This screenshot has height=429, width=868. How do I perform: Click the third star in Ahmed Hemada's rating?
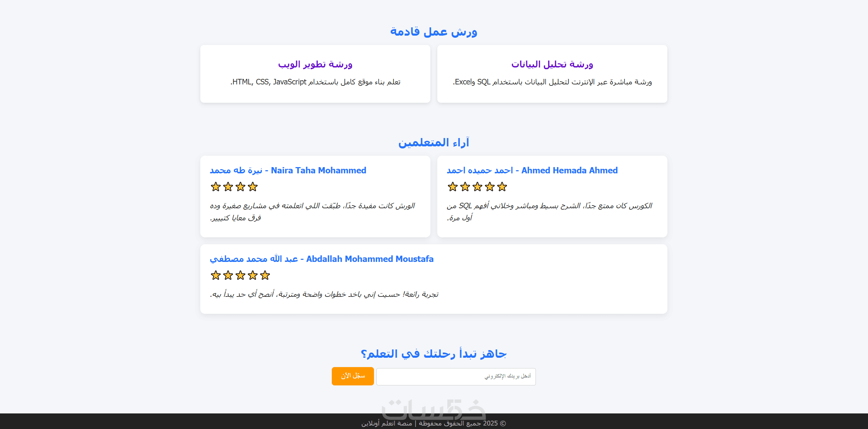477,187
